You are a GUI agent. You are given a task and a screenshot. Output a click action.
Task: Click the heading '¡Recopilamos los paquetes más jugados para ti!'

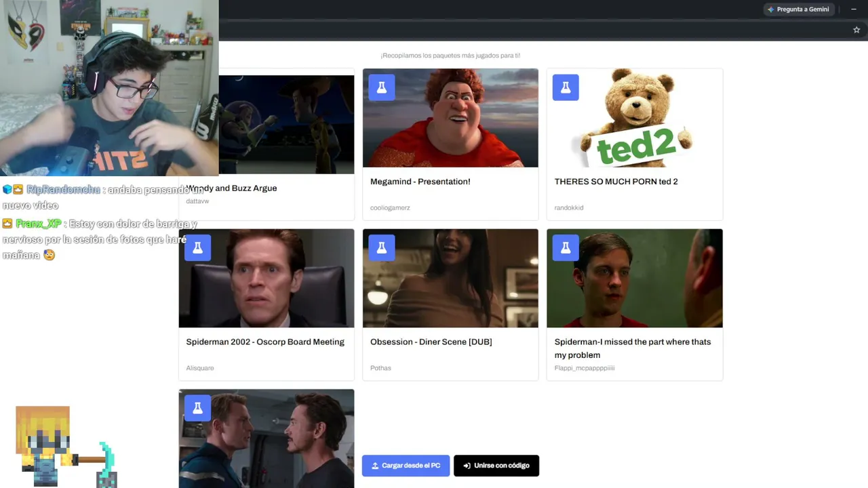pos(450,56)
